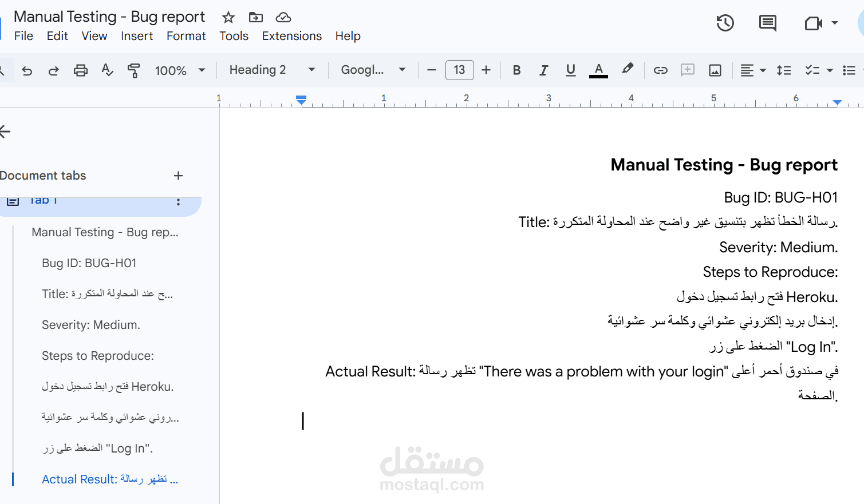Click the Severity: Medium. line in document
Viewport: 864px width, 504px height.
click(x=779, y=247)
